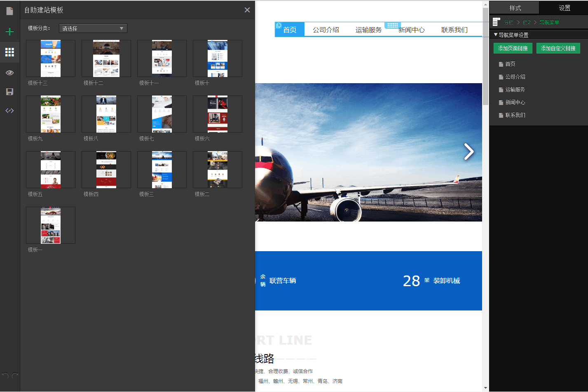The image size is (588, 392).
Task: Open the code view icon
Action: point(9,110)
